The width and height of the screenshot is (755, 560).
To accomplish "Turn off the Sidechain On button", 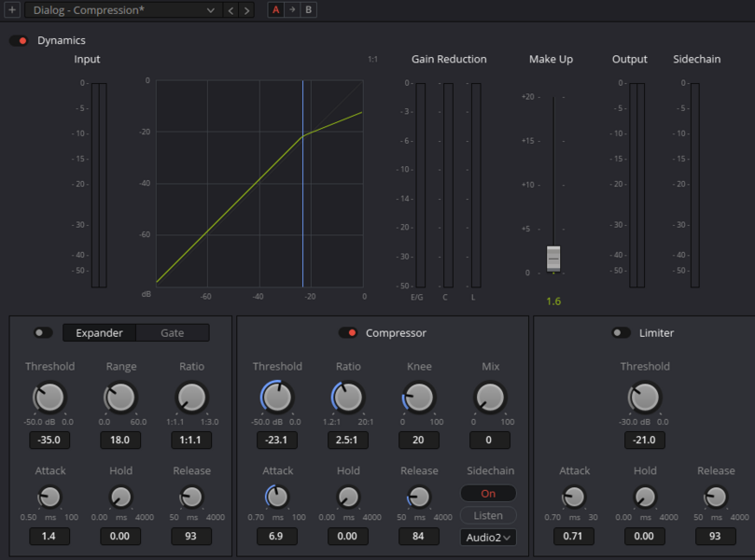I will pyautogui.click(x=488, y=494).
